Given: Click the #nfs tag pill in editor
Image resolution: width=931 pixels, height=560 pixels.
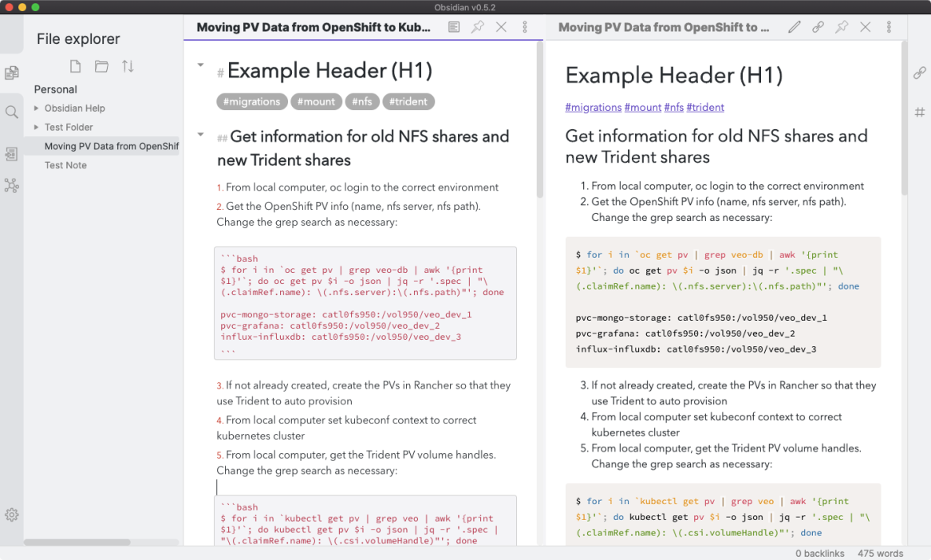Looking at the screenshot, I should tap(361, 101).
